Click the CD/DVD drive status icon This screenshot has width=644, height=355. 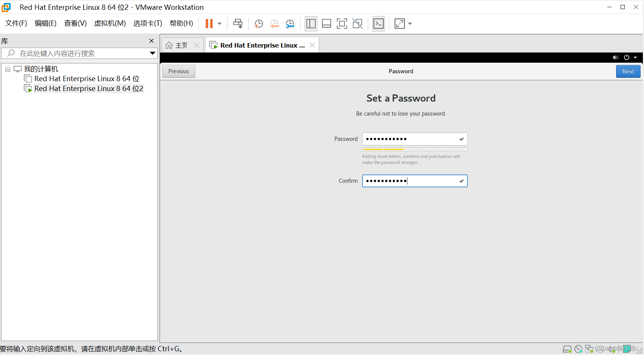pos(578,349)
